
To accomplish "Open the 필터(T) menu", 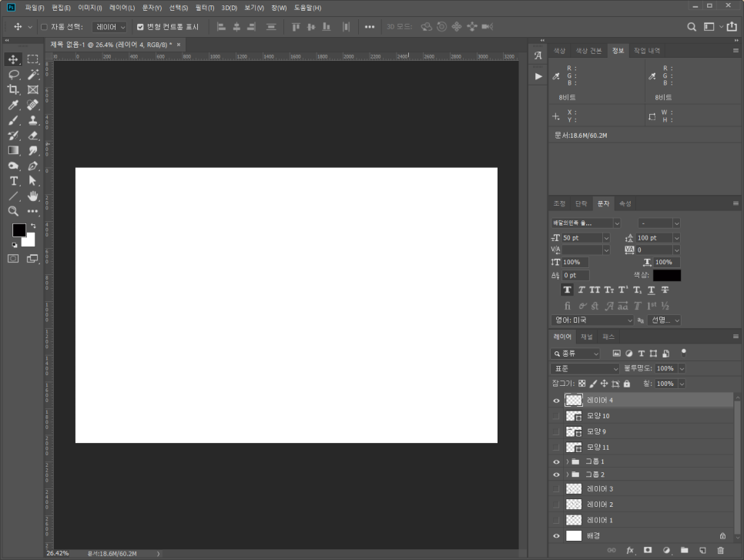I will 204,8.
